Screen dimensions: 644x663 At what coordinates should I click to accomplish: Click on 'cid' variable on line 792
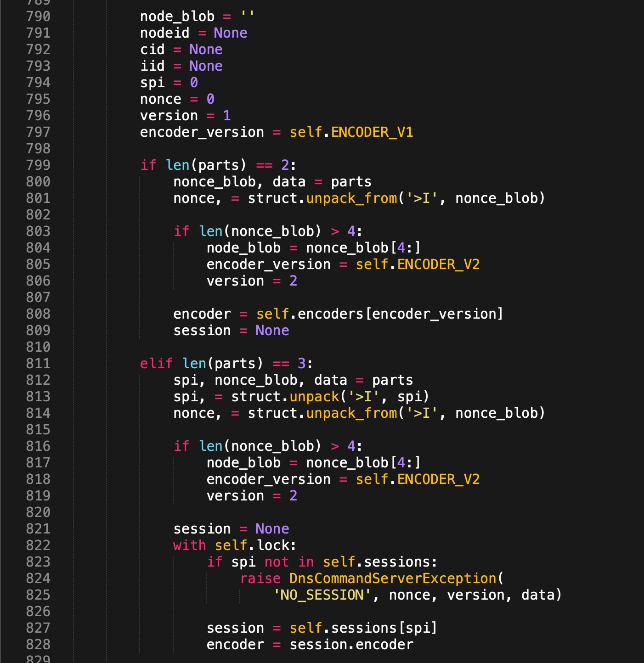coord(152,50)
